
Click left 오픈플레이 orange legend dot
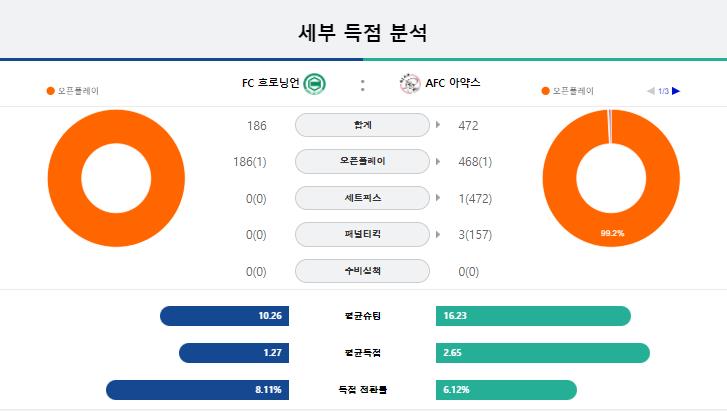click(51, 91)
